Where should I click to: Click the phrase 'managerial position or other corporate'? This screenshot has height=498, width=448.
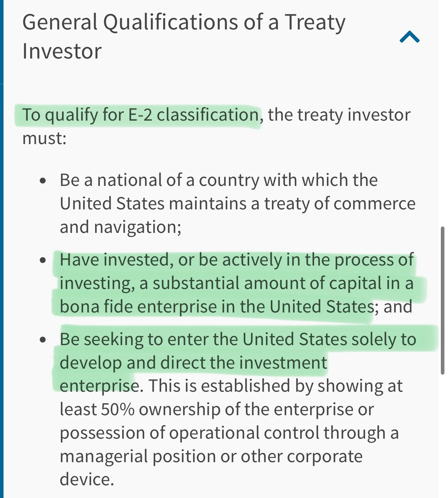point(211,457)
